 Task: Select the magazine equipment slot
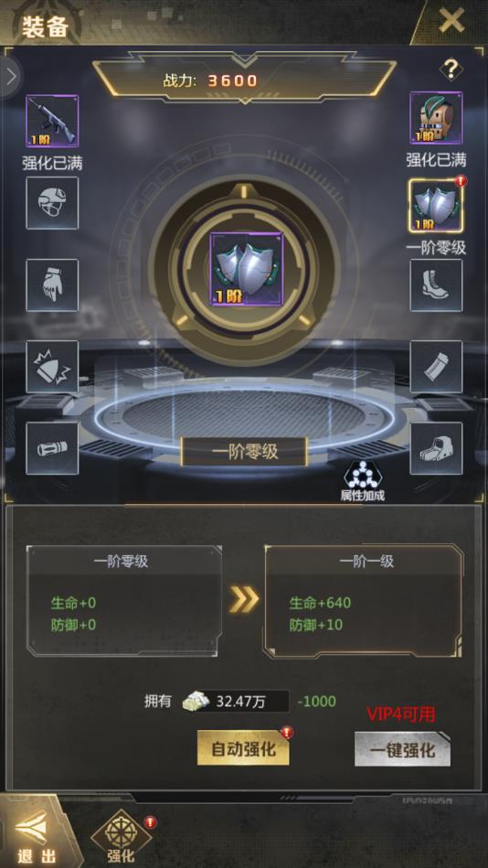[436, 367]
